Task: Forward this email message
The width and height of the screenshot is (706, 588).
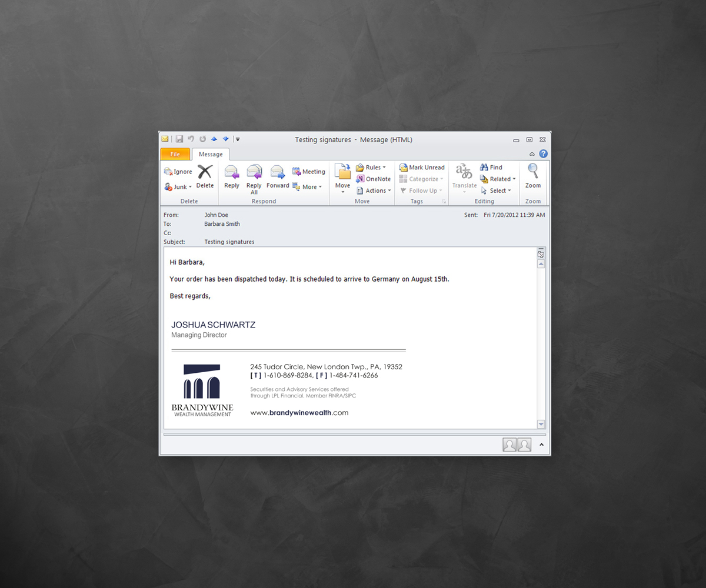Action: [x=278, y=177]
